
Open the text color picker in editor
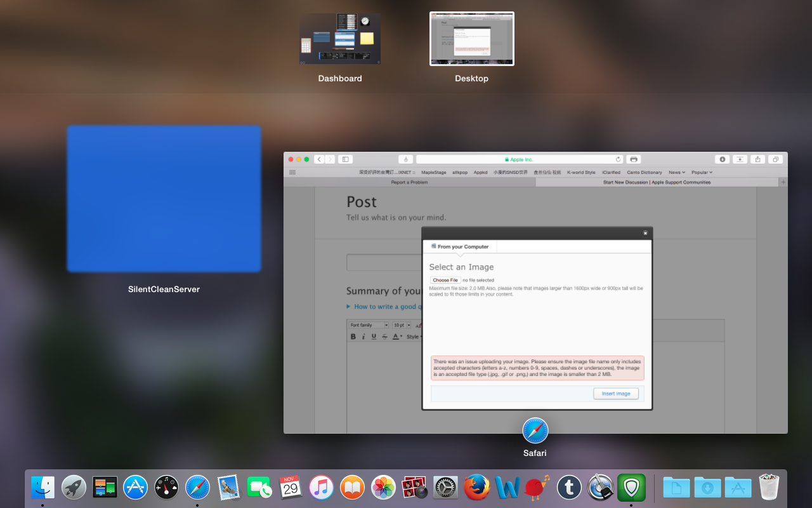pos(397,337)
